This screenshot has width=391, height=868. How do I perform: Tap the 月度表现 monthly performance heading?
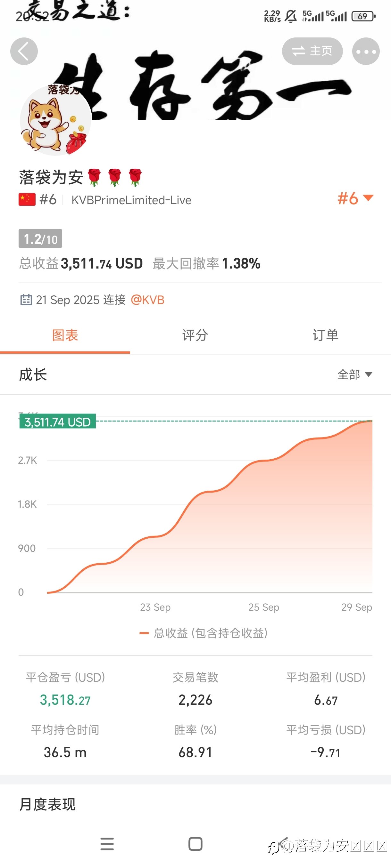(x=47, y=804)
